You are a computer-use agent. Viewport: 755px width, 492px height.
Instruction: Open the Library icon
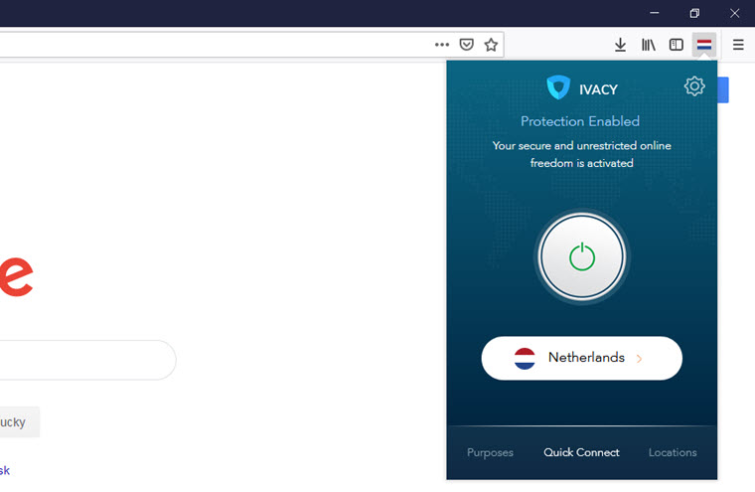648,45
